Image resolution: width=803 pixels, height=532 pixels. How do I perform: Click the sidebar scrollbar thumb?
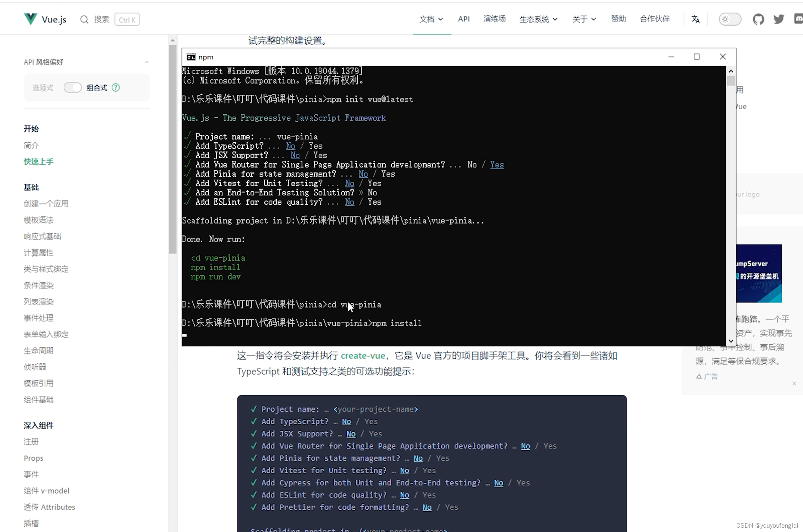click(173, 149)
